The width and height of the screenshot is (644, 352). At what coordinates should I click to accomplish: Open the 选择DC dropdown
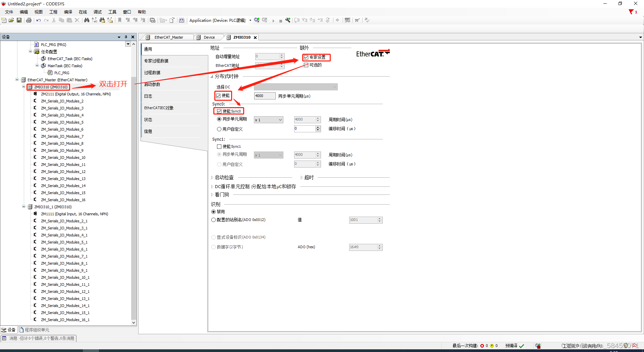coord(334,87)
